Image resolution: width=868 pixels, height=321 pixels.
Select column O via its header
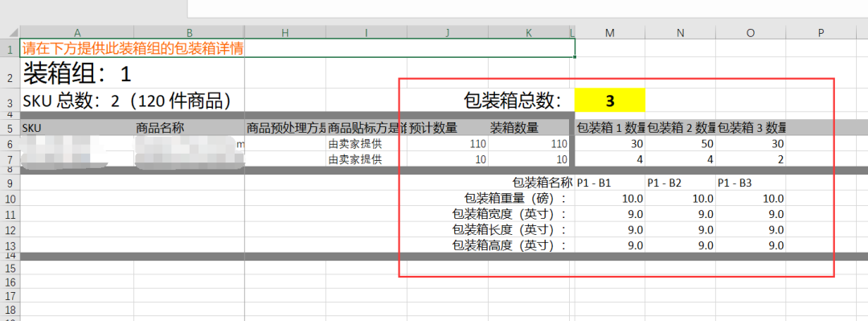click(751, 33)
